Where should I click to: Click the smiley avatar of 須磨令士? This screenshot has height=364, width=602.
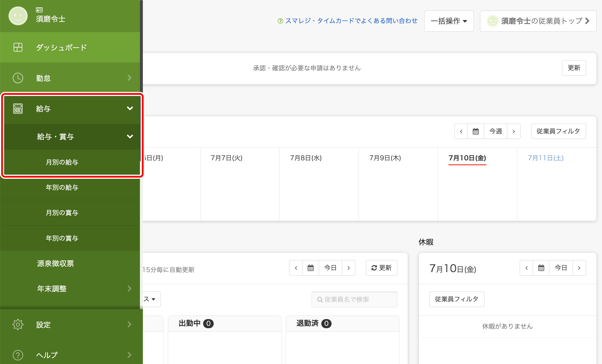(x=18, y=16)
